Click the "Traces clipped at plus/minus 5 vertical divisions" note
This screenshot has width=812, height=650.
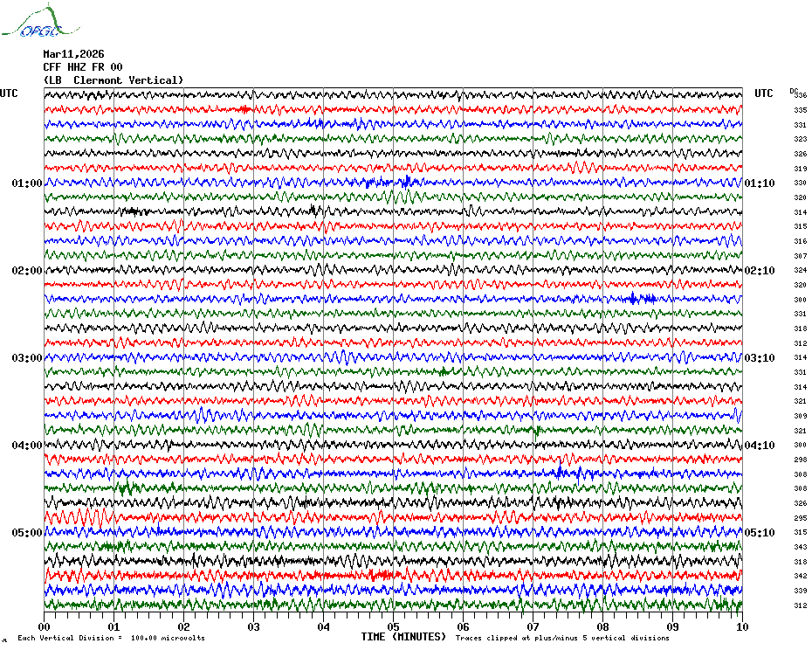coord(562,638)
